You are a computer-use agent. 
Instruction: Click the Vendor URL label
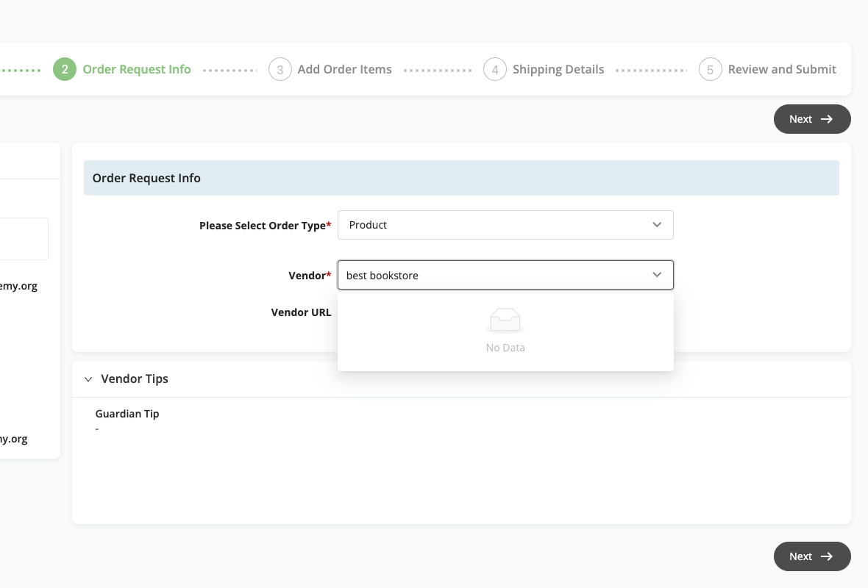[x=301, y=312]
